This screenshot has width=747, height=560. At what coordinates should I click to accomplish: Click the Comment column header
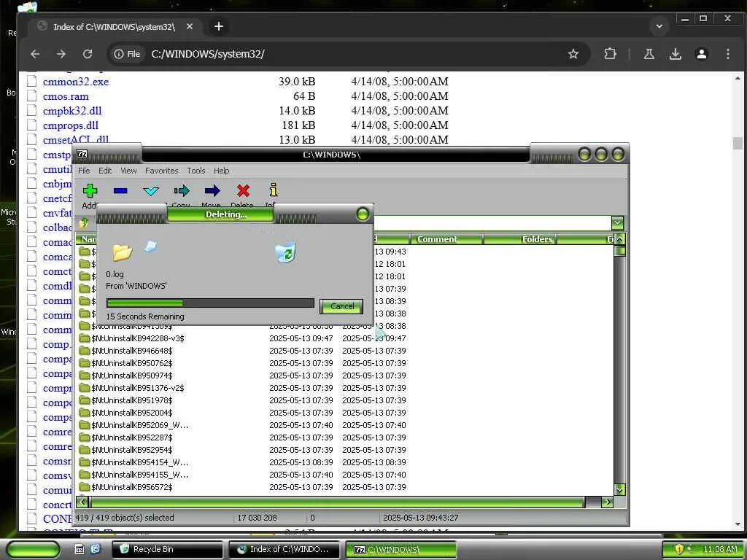coord(446,239)
